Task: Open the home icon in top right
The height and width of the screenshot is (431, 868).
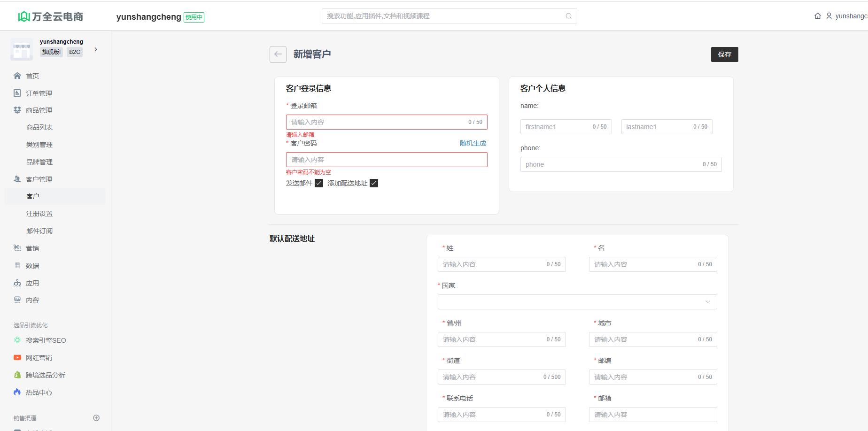Action: [x=817, y=16]
